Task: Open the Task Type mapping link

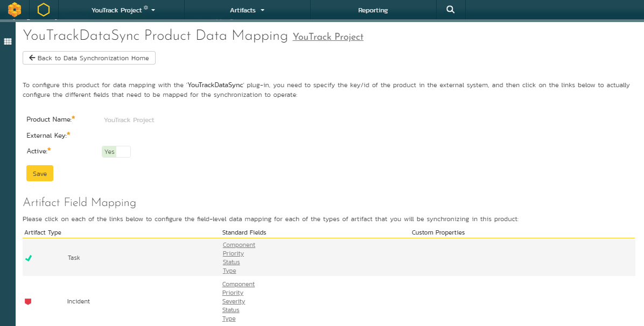Action: click(229, 271)
